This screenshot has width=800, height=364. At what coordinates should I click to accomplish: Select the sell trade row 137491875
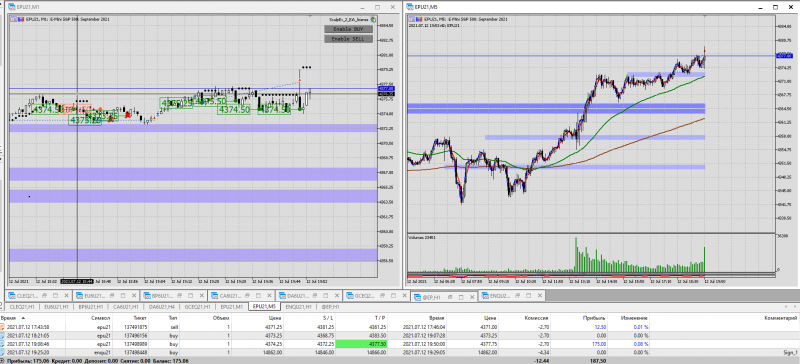(400, 327)
